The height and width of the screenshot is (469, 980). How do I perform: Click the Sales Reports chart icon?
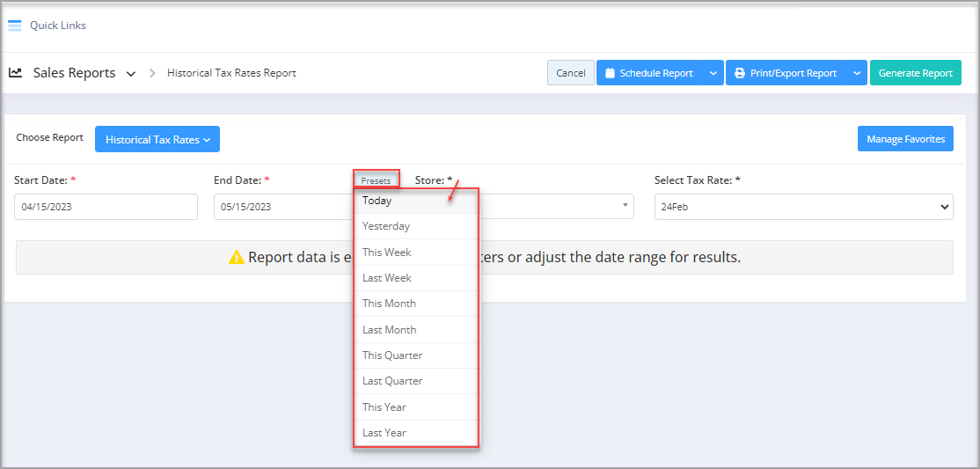tap(16, 73)
